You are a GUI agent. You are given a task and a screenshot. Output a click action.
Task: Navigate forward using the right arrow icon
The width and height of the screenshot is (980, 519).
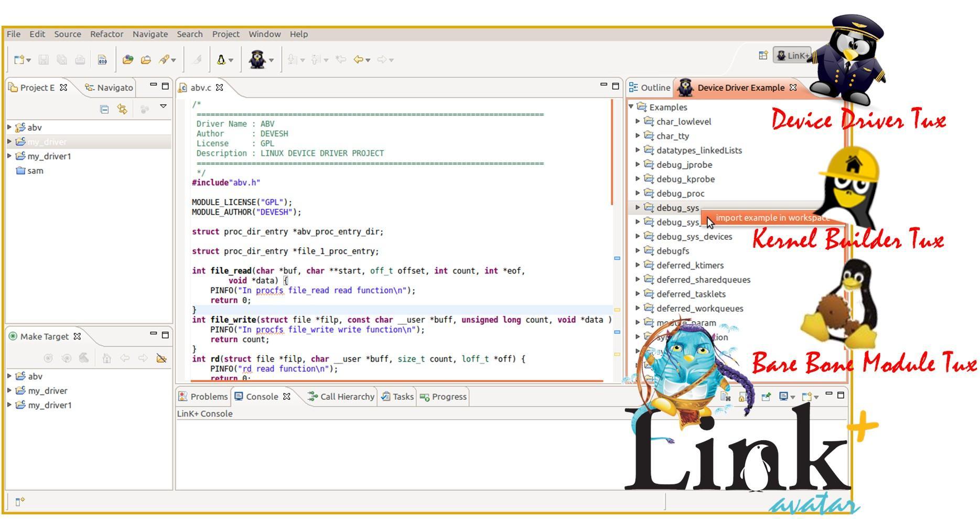point(382,59)
